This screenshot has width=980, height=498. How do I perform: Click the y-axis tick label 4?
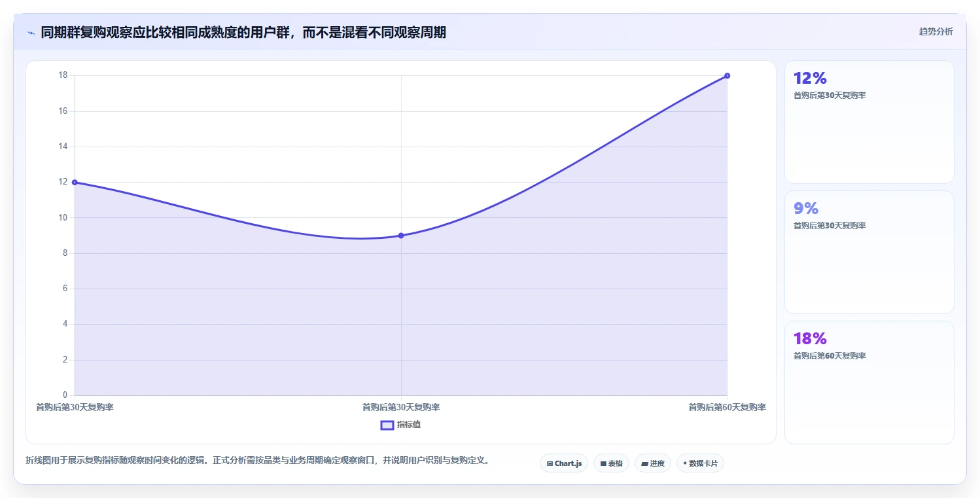[x=65, y=324]
